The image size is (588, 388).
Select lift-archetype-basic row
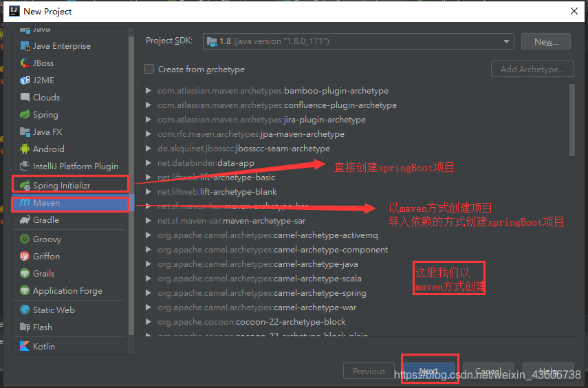(x=356, y=177)
